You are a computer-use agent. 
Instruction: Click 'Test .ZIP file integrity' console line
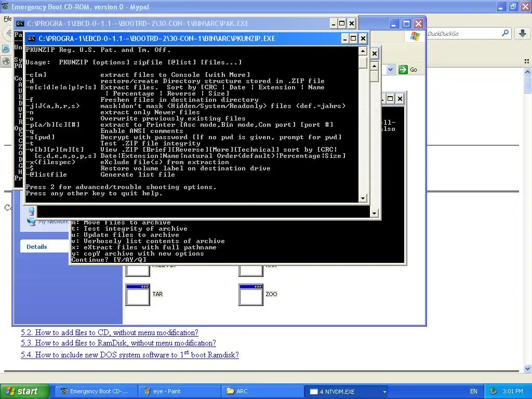[x=150, y=143]
